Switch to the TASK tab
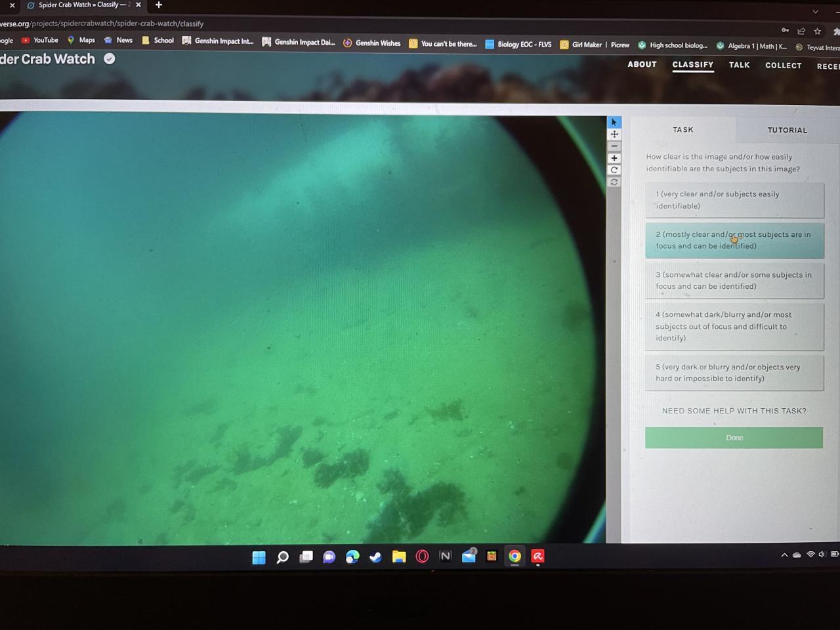 click(683, 129)
